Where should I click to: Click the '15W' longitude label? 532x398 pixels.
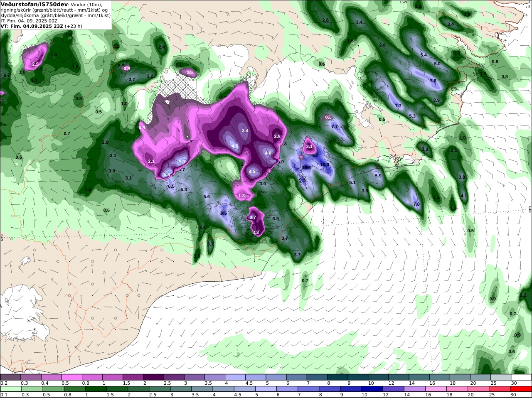pyautogui.click(x=403, y=2)
